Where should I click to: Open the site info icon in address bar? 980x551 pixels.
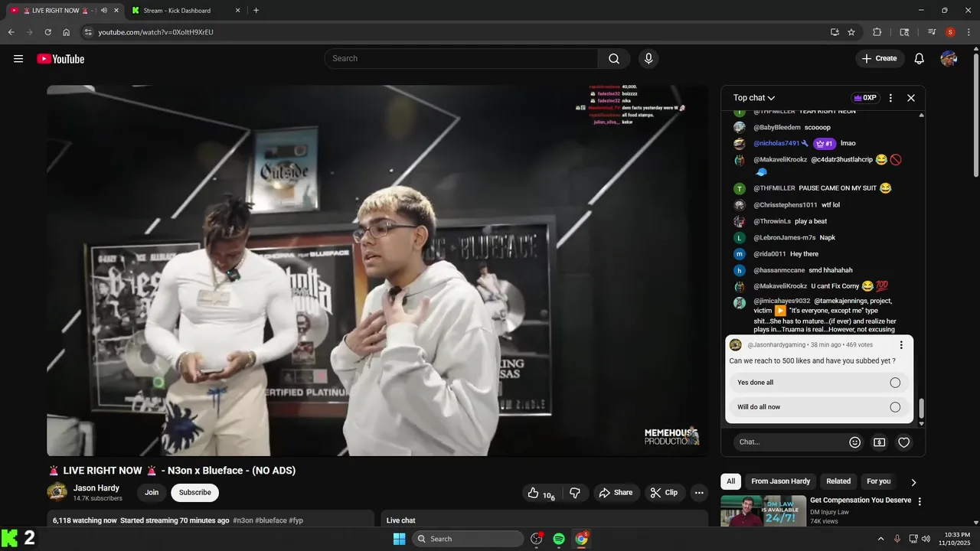click(88, 32)
